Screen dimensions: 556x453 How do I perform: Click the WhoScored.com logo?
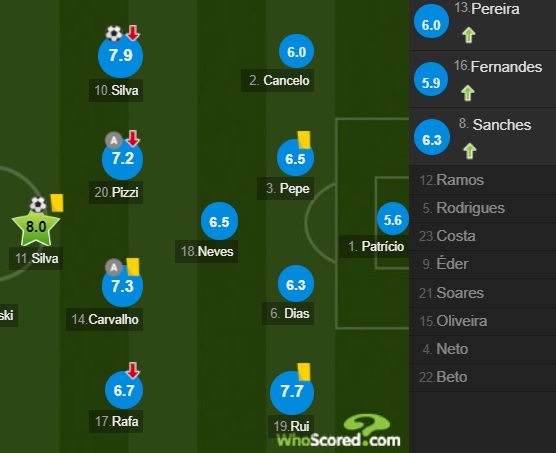pos(339,432)
